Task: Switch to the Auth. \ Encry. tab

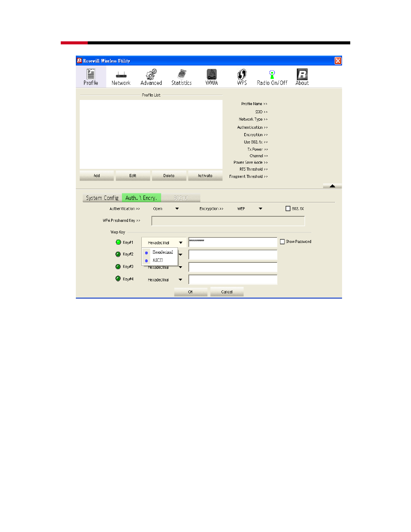Action: (141, 198)
